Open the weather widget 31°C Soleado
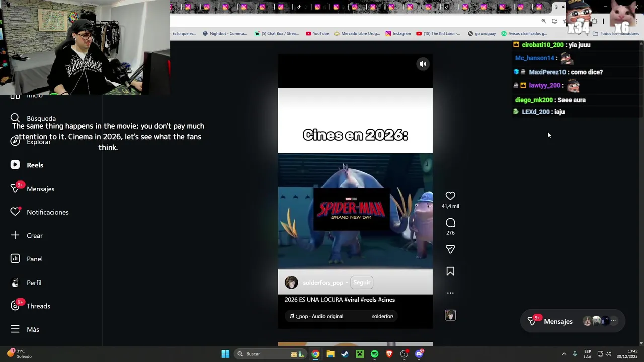This screenshot has width=644, height=362. (x=20, y=354)
